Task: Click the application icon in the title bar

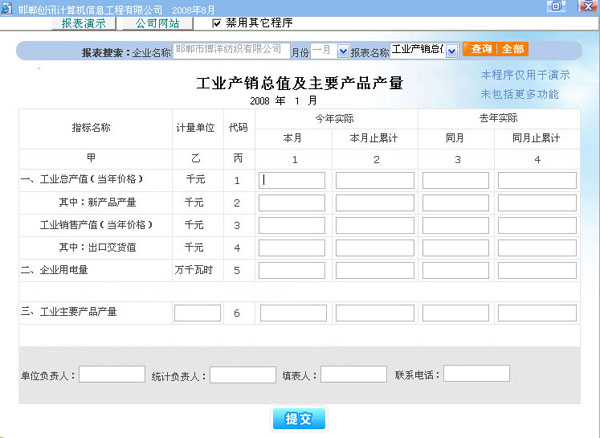Action: 7,7
